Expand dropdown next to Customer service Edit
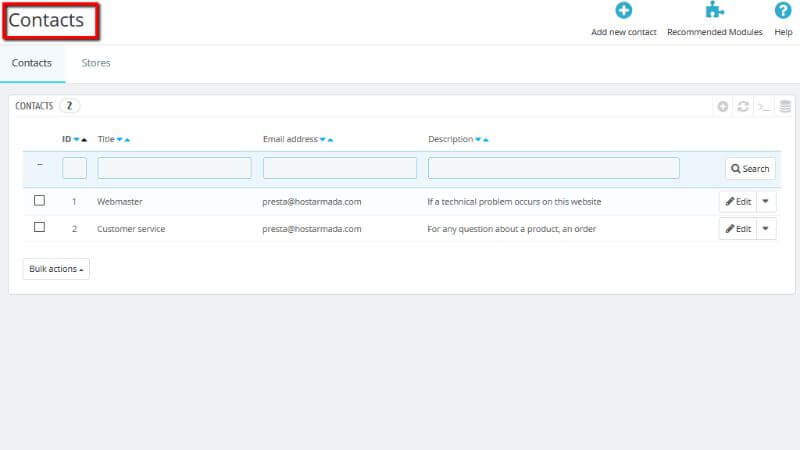This screenshot has height=450, width=800. [x=766, y=229]
